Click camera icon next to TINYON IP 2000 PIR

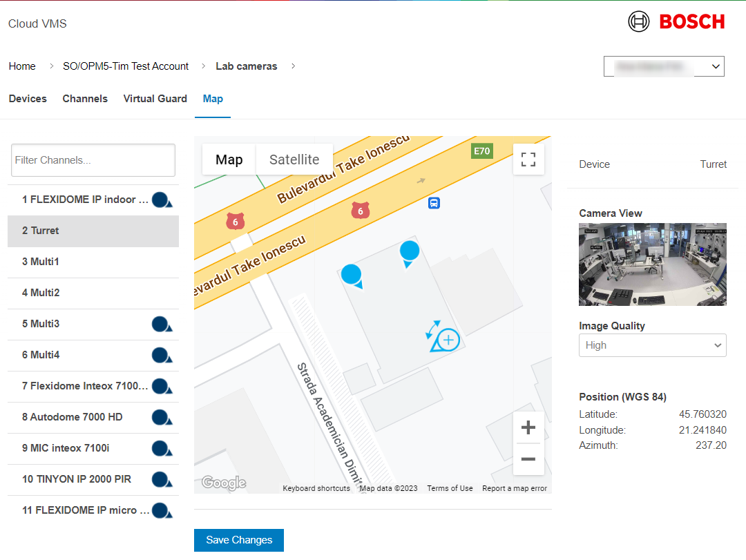pyautogui.click(x=161, y=479)
